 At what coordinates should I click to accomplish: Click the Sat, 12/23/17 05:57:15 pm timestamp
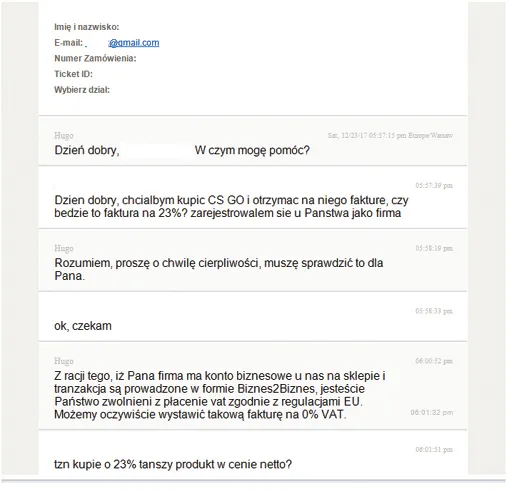point(390,135)
